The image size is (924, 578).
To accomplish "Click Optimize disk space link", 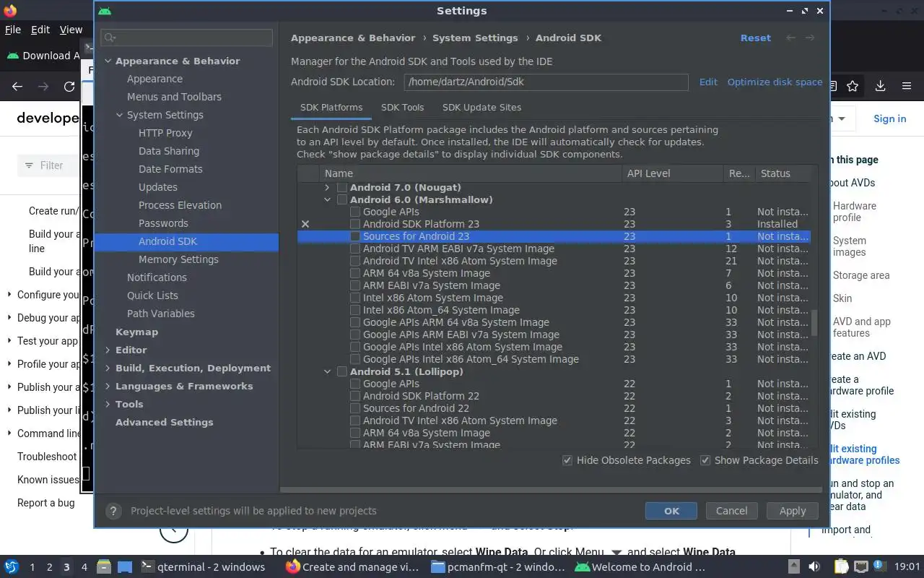I will click(x=775, y=82).
